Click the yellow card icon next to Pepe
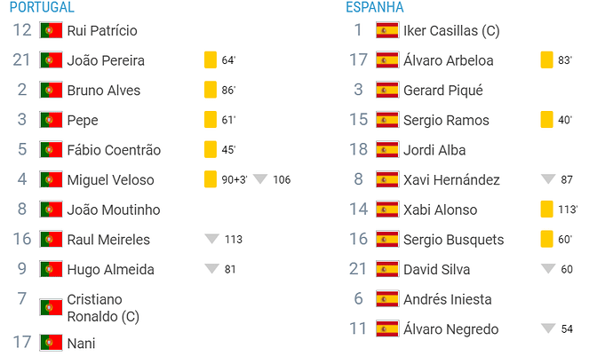This screenshot has width=613, height=364. coord(211,120)
